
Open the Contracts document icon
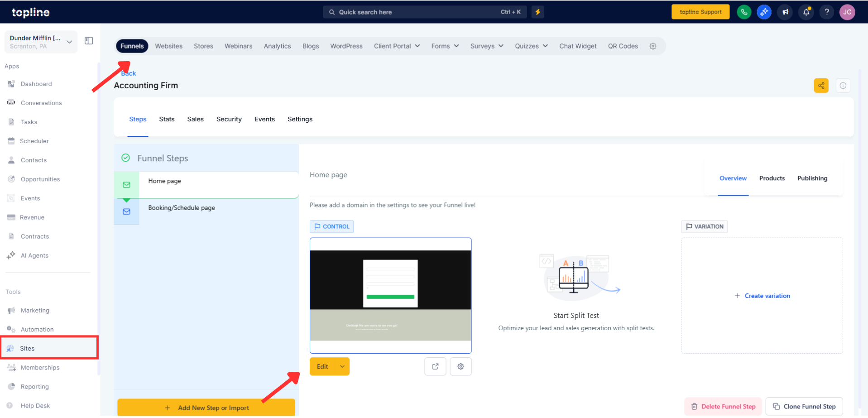[11, 236]
